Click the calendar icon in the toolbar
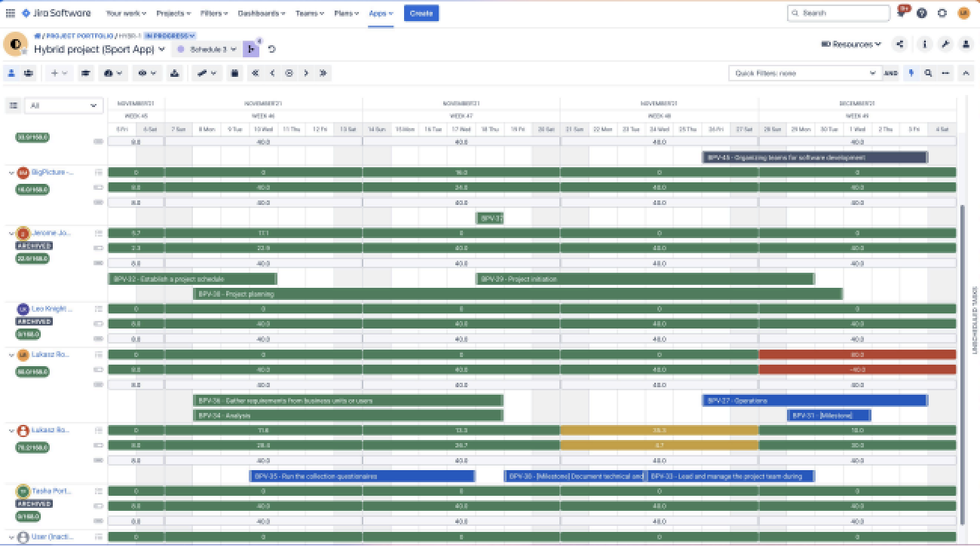 point(235,73)
